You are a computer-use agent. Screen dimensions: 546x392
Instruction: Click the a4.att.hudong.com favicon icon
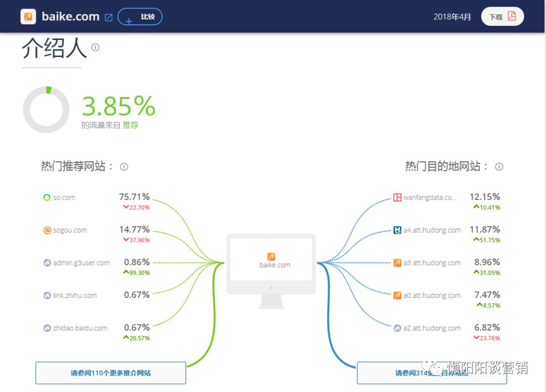397,230
